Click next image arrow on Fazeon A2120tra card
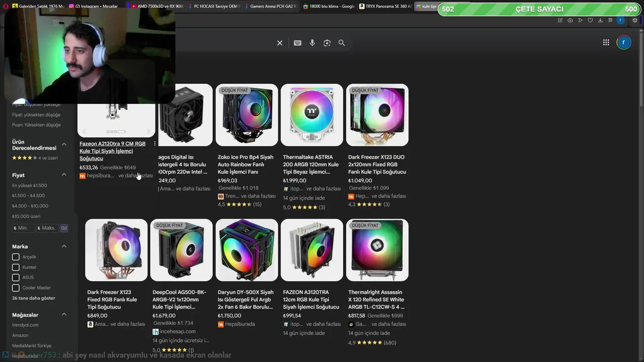The image size is (644, 362). [x=148, y=132]
